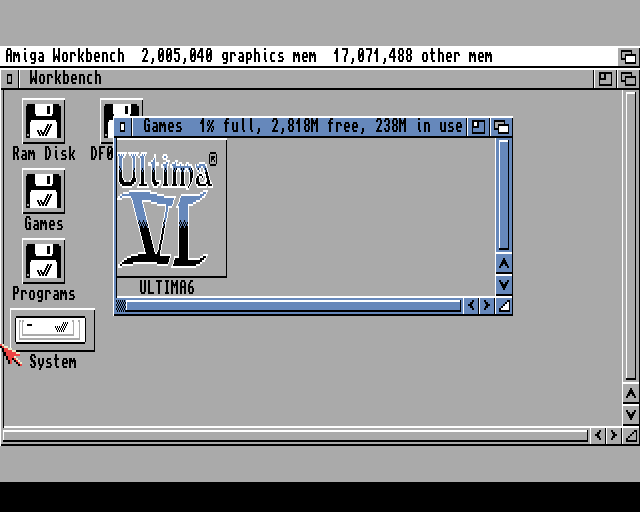Toggle screen depth gadget in the screen title bar
This screenshot has height=512, width=640.
(x=628, y=56)
